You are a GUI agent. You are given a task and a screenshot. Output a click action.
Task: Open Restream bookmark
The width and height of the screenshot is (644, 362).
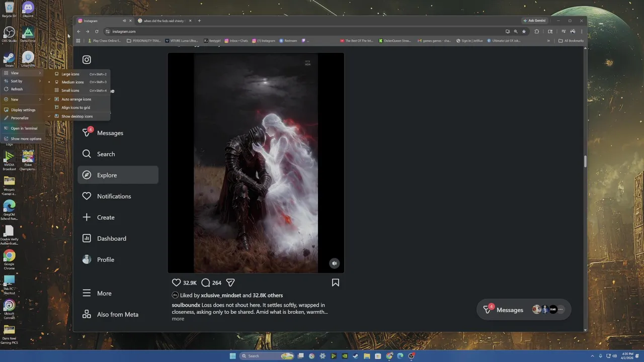[288, 41]
